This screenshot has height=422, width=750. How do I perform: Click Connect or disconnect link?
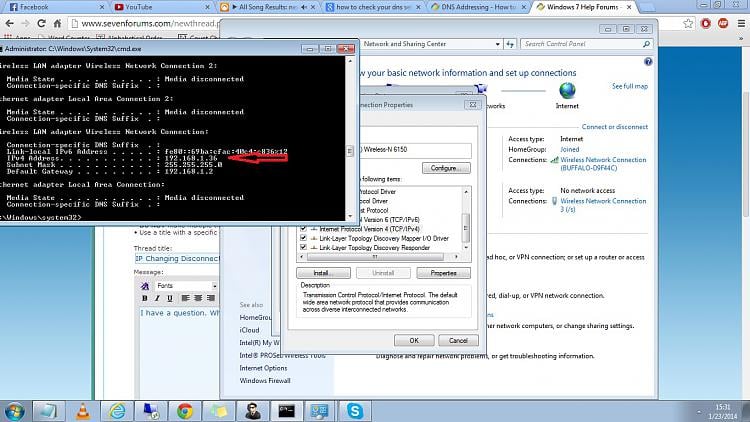[615, 127]
